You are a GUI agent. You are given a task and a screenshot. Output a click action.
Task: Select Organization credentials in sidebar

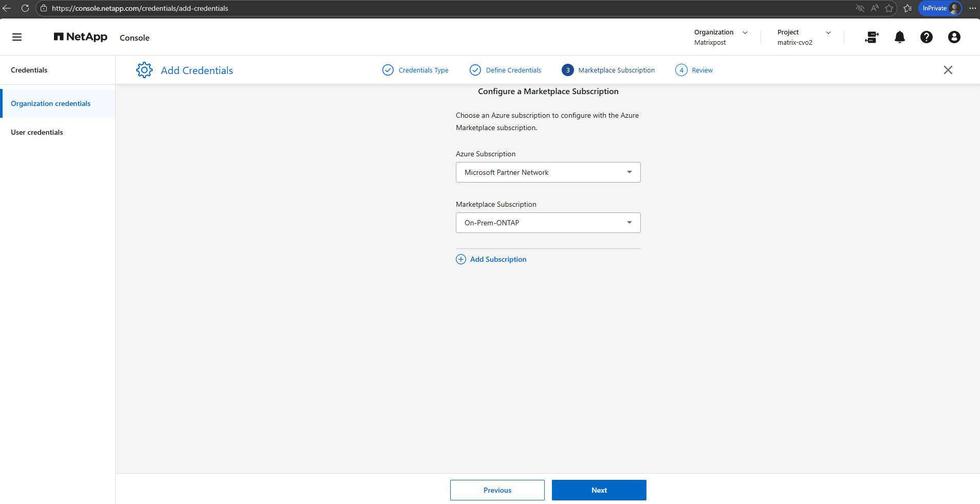click(x=51, y=103)
